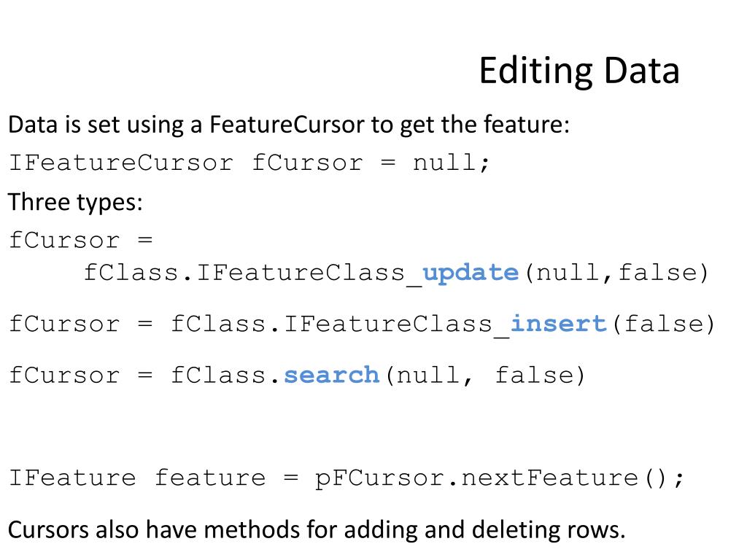The image size is (747, 560).
Task: Click (null, false) argument after search
Action: tap(485, 376)
